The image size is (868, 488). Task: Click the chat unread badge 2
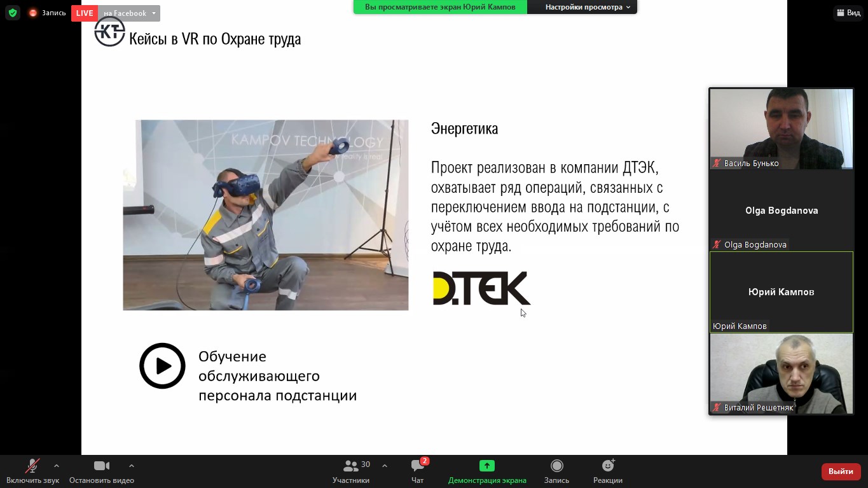(x=425, y=461)
